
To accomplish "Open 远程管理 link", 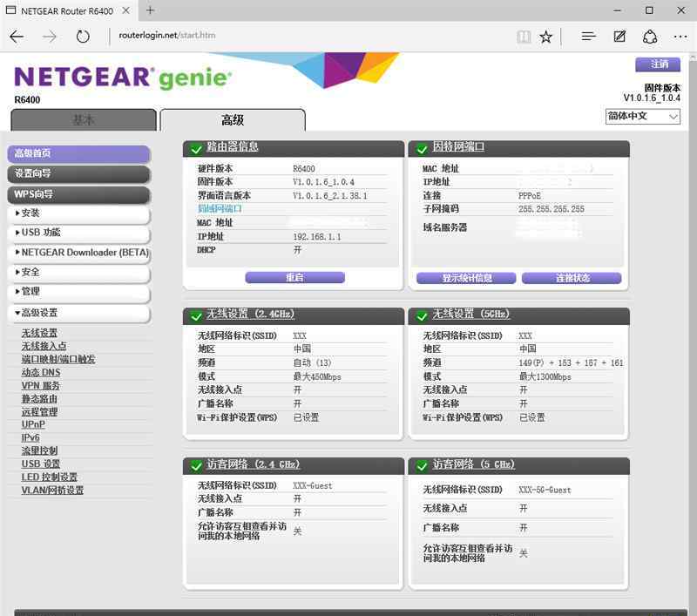I will 39,411.
